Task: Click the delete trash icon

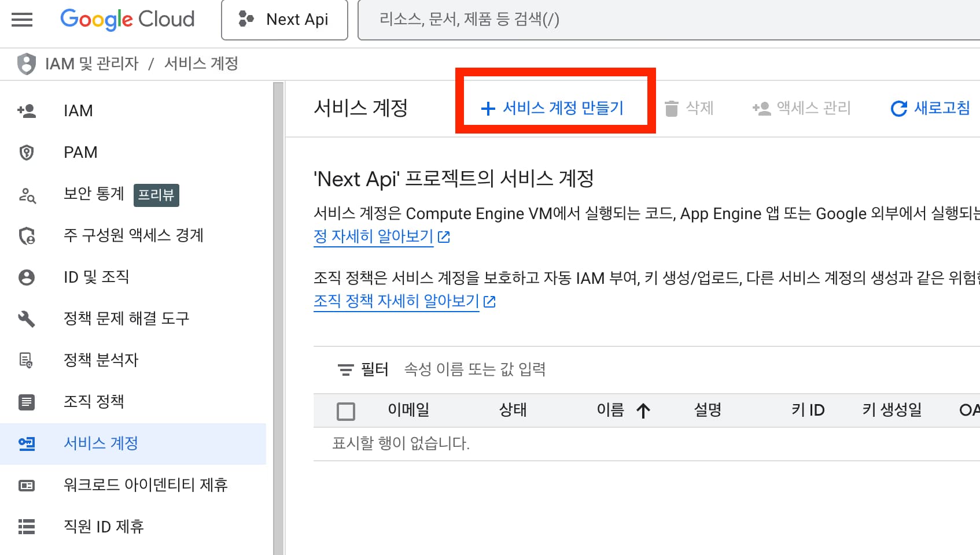Action: tap(672, 108)
